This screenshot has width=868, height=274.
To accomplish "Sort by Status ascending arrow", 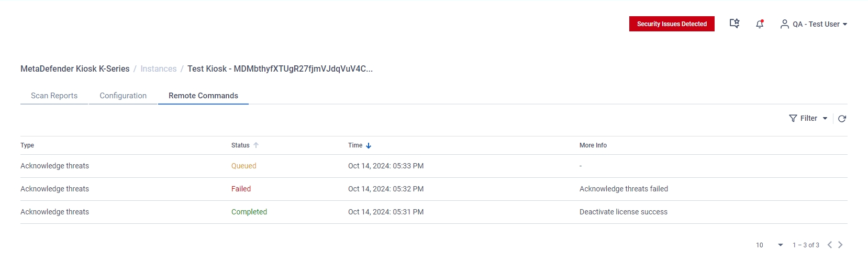I will pyautogui.click(x=256, y=145).
